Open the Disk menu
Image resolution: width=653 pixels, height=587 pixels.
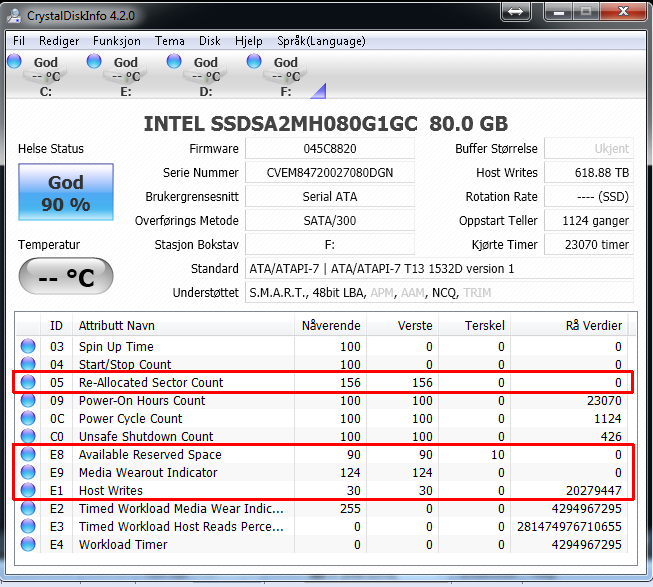click(x=209, y=41)
